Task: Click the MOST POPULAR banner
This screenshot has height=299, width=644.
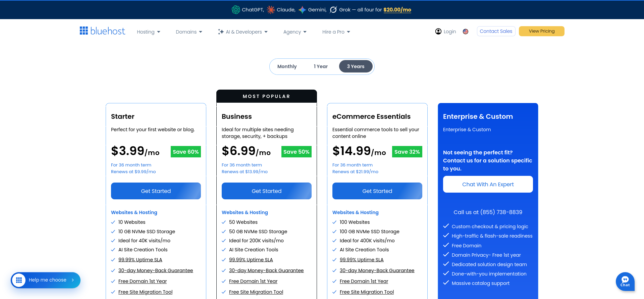Action: coord(267,96)
